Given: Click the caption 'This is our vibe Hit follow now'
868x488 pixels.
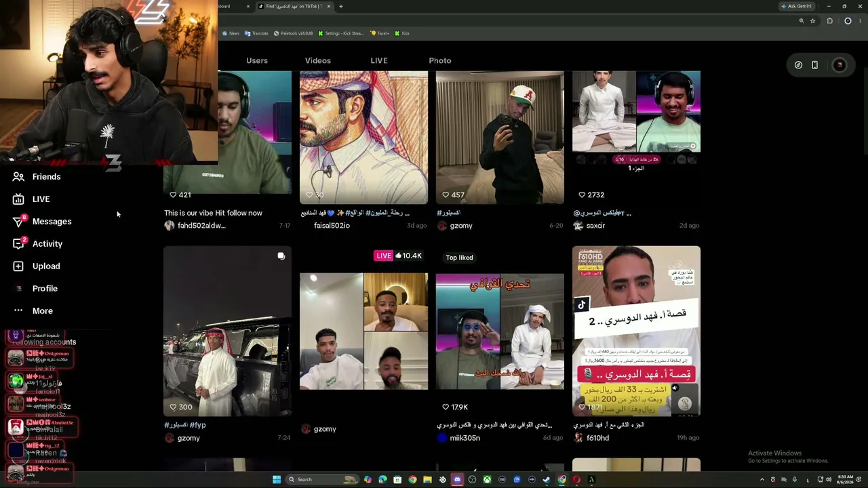Looking at the screenshot, I should pyautogui.click(x=213, y=213).
